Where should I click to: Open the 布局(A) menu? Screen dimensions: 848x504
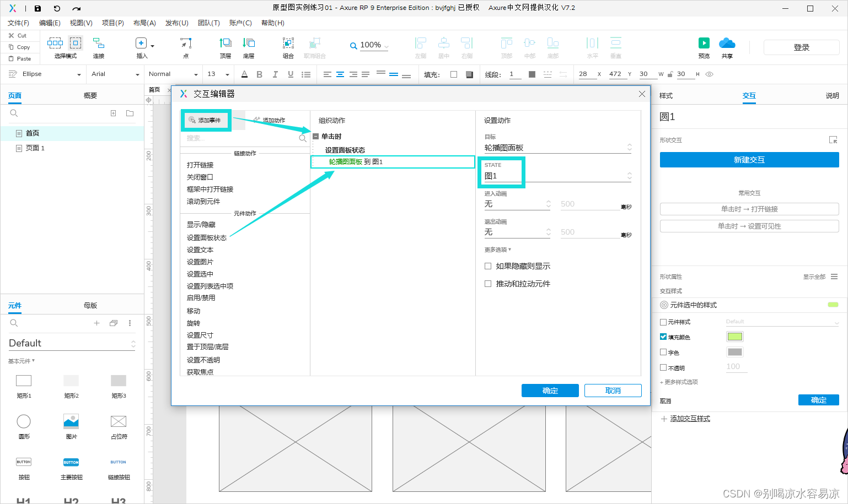144,23
